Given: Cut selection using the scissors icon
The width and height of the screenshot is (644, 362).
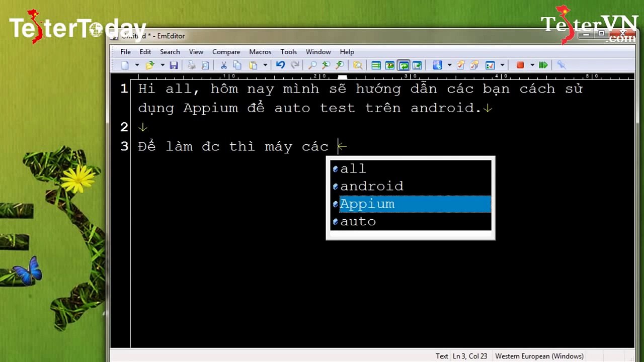Looking at the screenshot, I should coord(224,65).
